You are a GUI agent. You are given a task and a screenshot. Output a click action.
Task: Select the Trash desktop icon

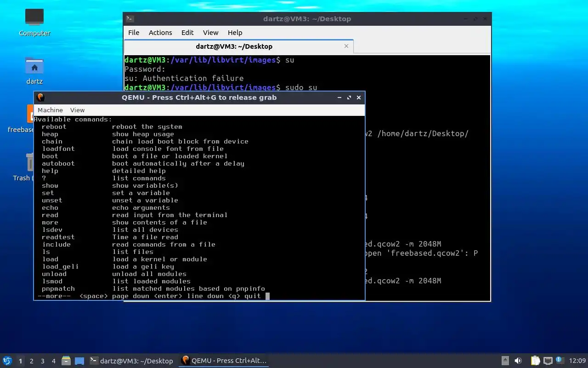[23, 167]
